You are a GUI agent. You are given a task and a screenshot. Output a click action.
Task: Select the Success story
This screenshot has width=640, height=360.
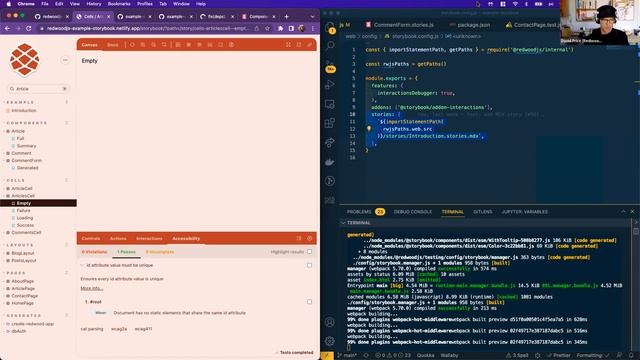click(x=25, y=225)
